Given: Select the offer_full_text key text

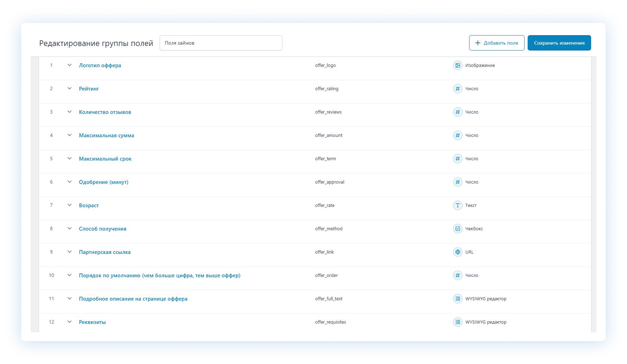Looking at the screenshot, I should 329,299.
